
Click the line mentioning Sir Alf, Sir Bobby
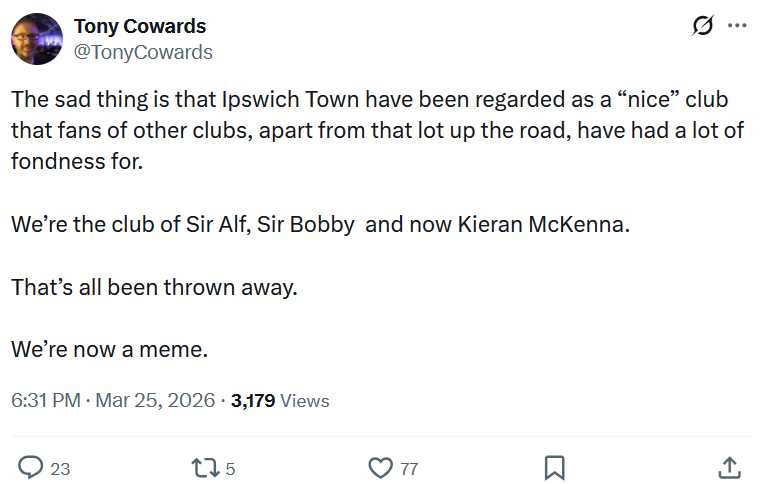pos(320,224)
